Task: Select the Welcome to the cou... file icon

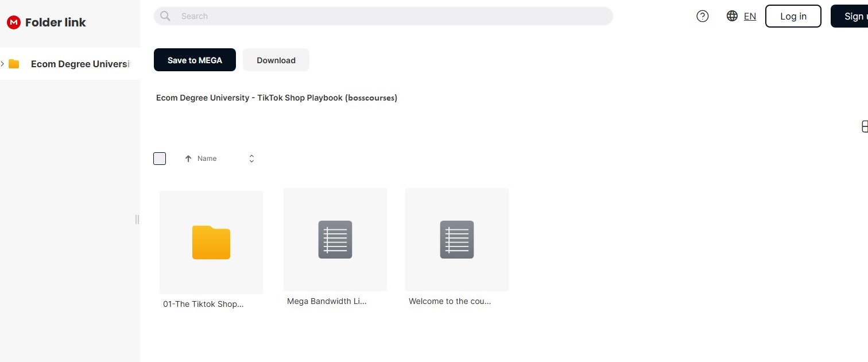Action: pos(457,240)
